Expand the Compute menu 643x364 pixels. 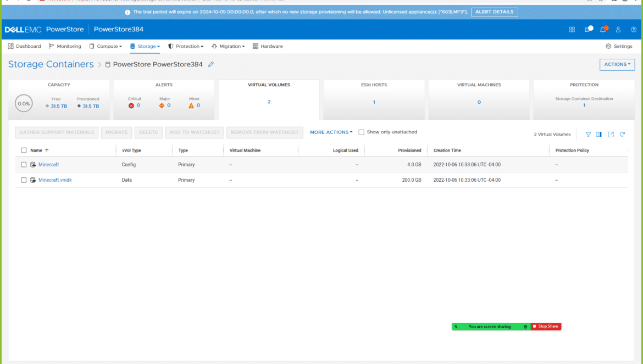[106, 46]
